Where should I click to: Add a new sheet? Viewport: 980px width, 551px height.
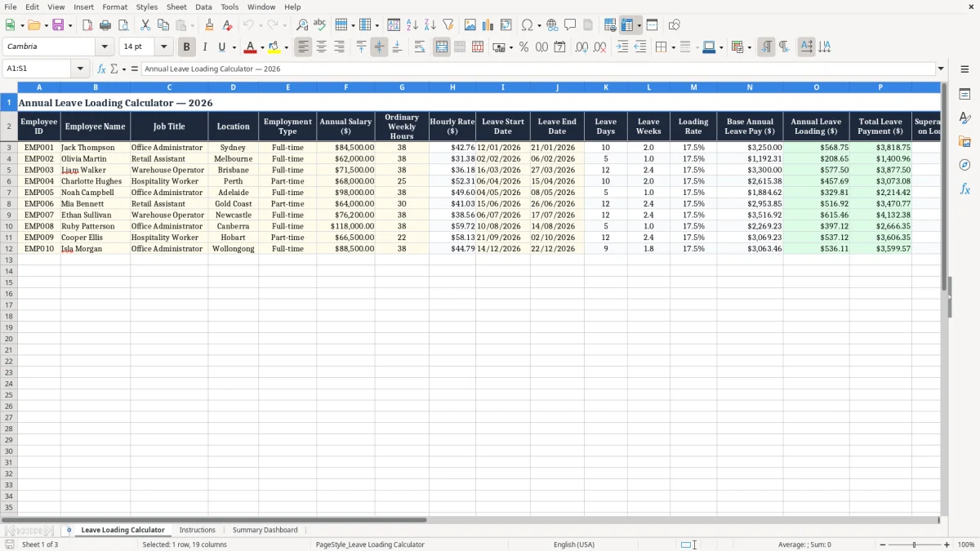pyautogui.click(x=69, y=530)
